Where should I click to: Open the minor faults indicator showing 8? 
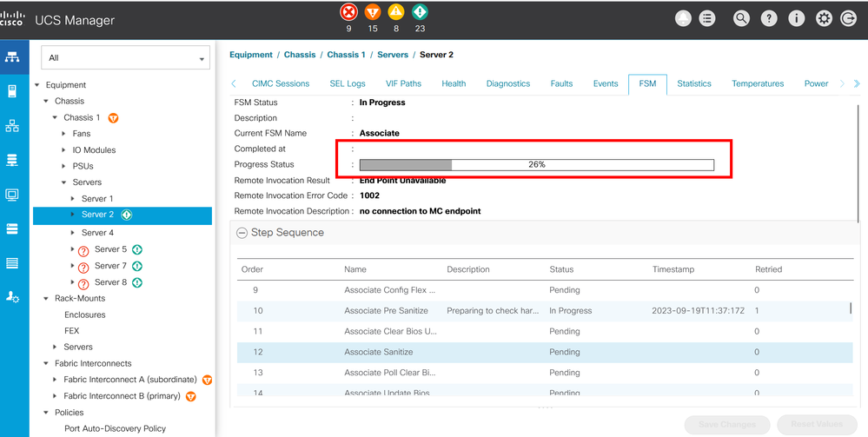coord(396,12)
